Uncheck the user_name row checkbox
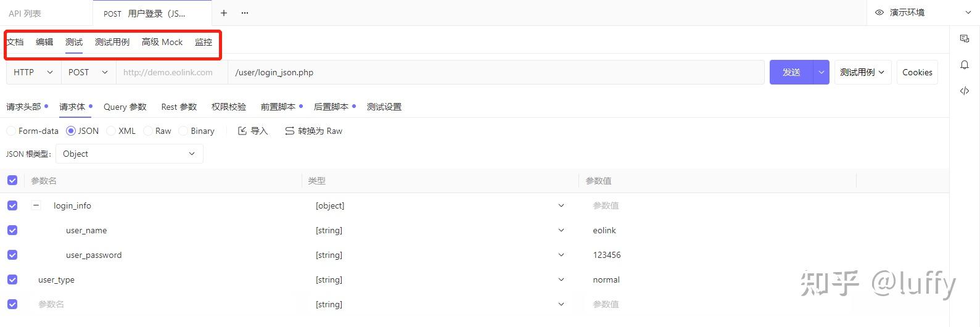980x327 pixels. (12, 230)
